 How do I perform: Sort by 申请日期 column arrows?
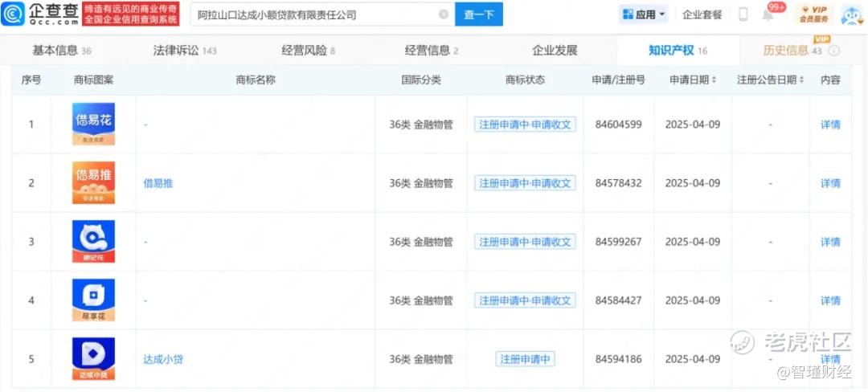(x=714, y=80)
